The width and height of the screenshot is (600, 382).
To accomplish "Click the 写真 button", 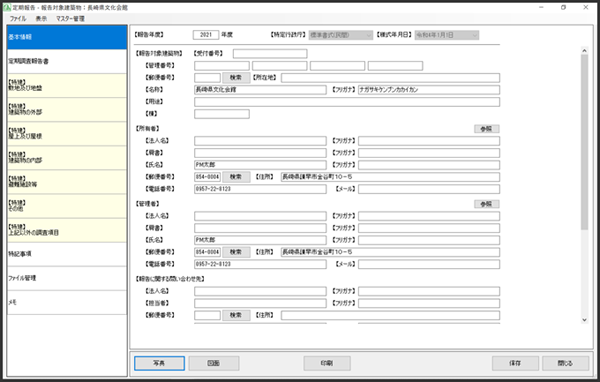I will [x=159, y=363].
